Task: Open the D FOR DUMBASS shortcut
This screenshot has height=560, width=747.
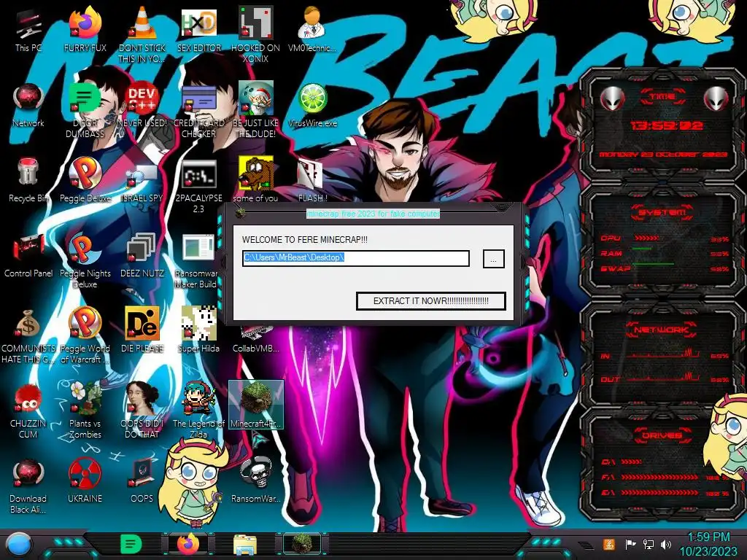Action: (85, 111)
